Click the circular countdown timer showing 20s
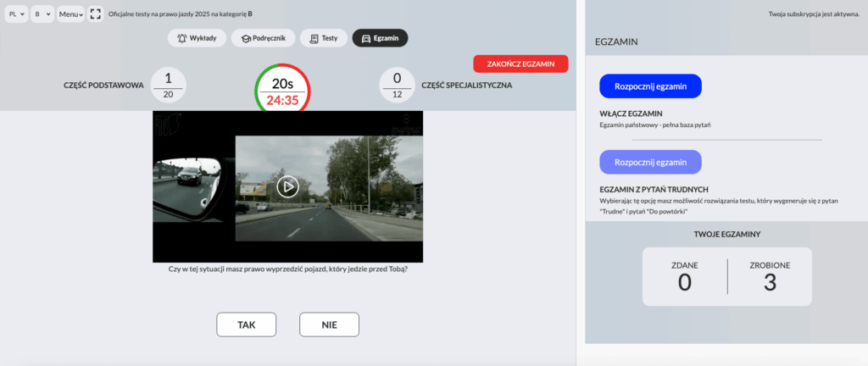Image resolution: width=868 pixels, height=366 pixels. (x=282, y=91)
